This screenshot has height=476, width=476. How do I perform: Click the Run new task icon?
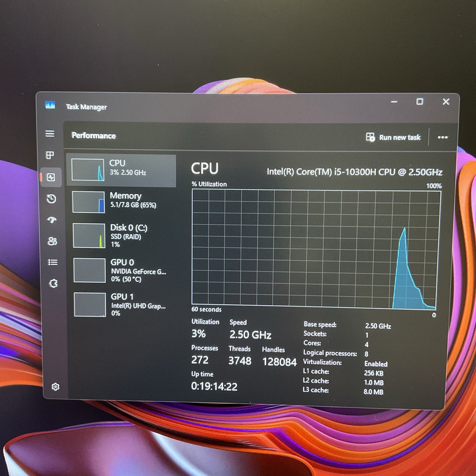tap(370, 137)
